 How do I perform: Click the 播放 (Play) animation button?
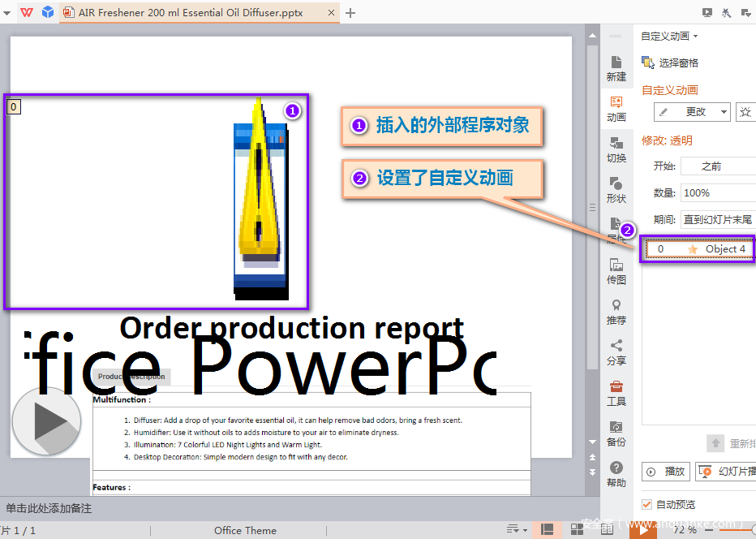tap(666, 471)
